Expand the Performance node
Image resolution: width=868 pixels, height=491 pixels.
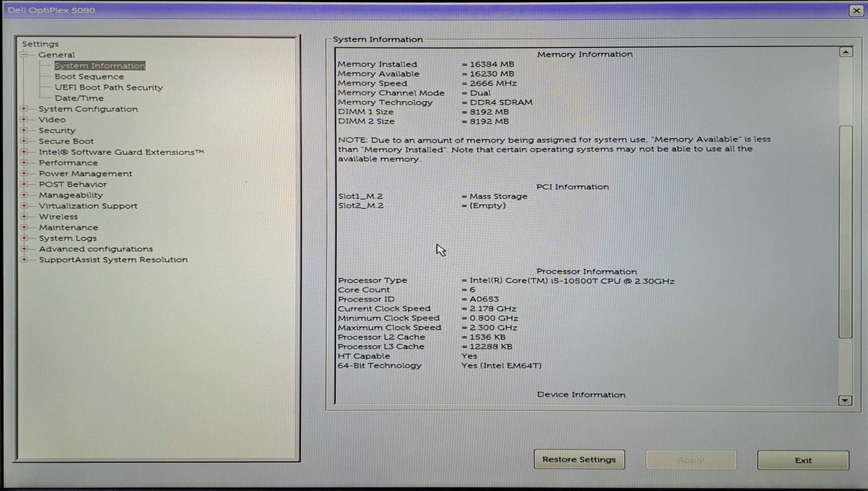[24, 163]
